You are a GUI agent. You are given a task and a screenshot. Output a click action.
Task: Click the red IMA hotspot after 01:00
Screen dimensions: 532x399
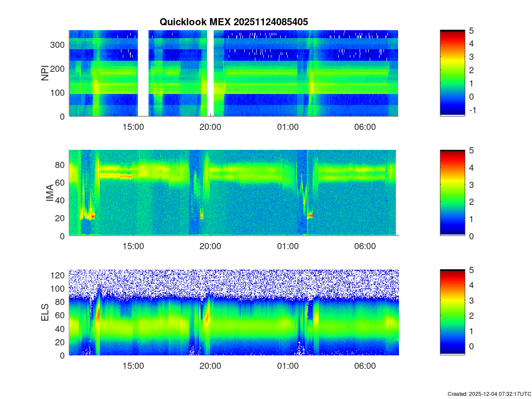click(x=310, y=215)
